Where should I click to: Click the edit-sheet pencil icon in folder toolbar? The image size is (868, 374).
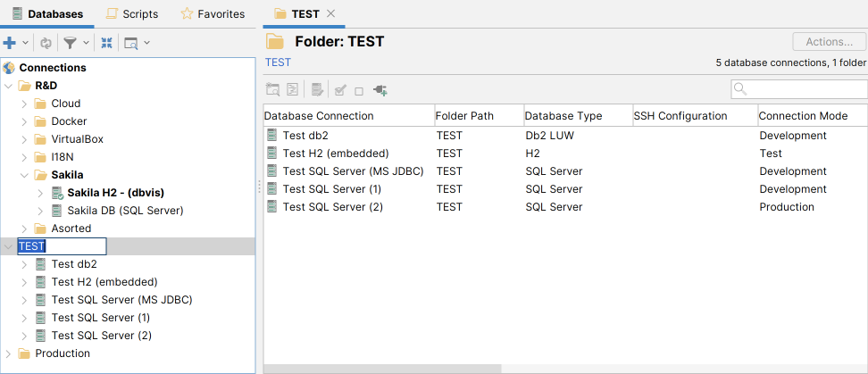(x=316, y=90)
